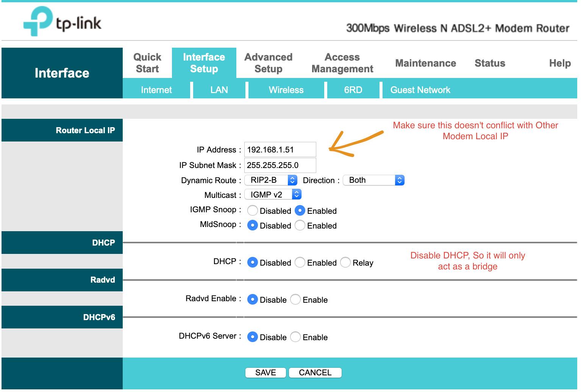
Task: Enable Radvd
Action: 295,299
